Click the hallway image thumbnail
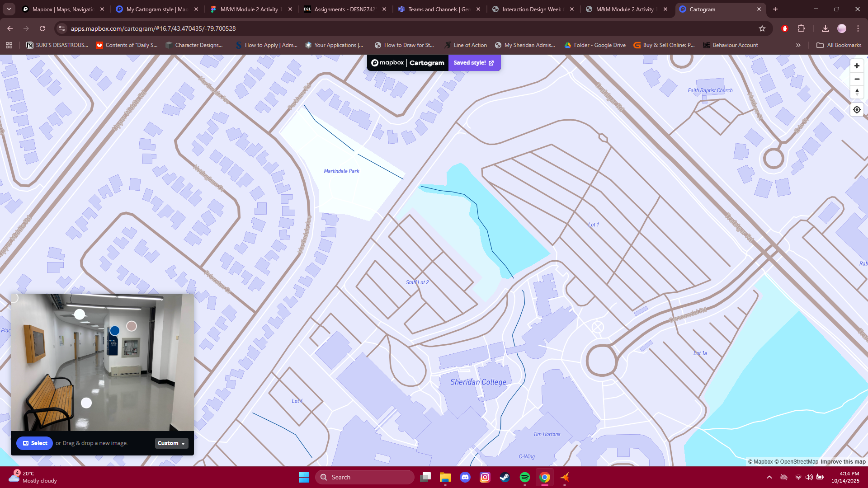 [x=102, y=362]
